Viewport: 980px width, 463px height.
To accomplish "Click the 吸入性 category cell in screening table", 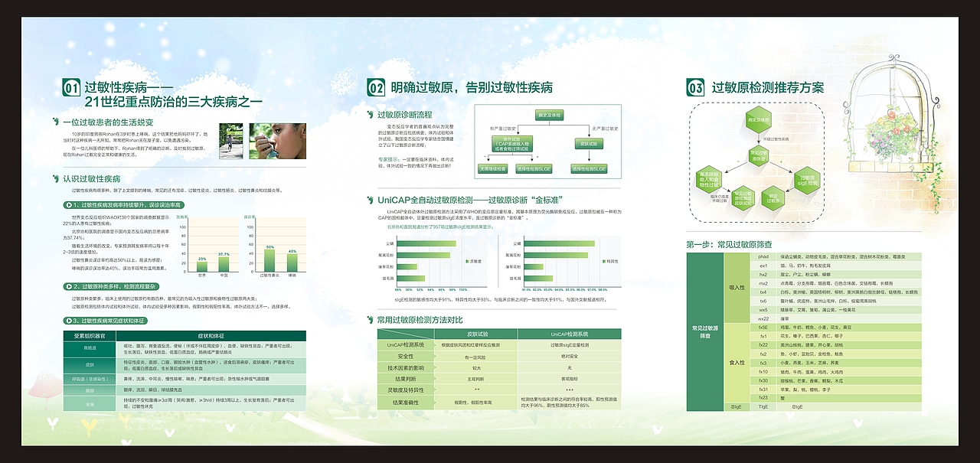I will point(737,287).
